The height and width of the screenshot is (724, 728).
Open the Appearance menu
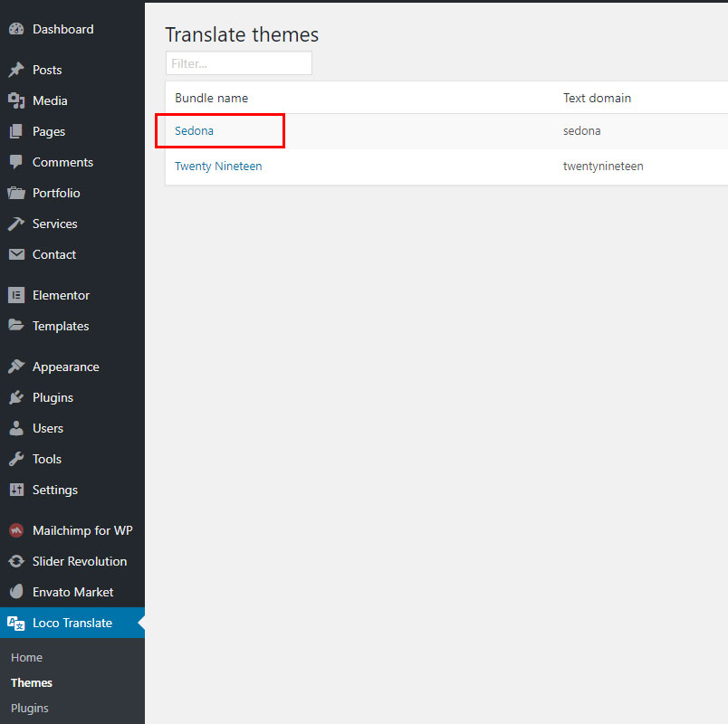click(x=66, y=367)
